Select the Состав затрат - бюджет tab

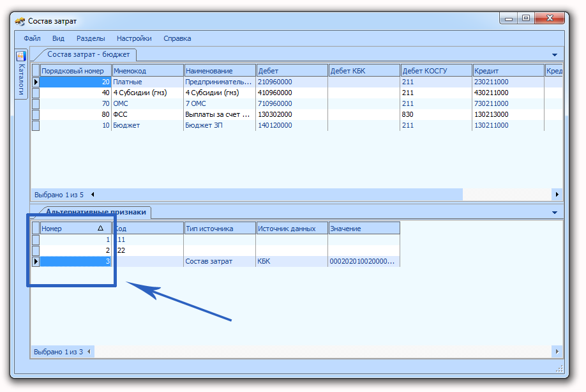[88, 54]
